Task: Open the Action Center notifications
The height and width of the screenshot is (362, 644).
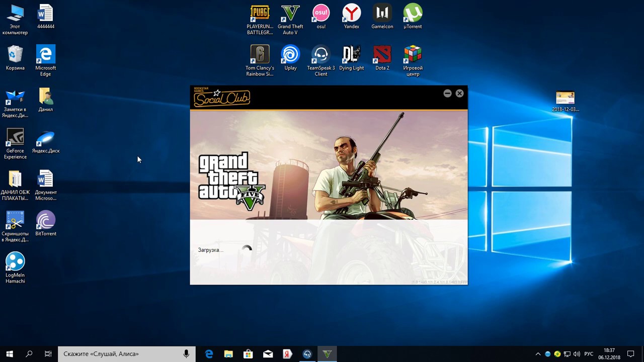Action: pyautogui.click(x=631, y=354)
